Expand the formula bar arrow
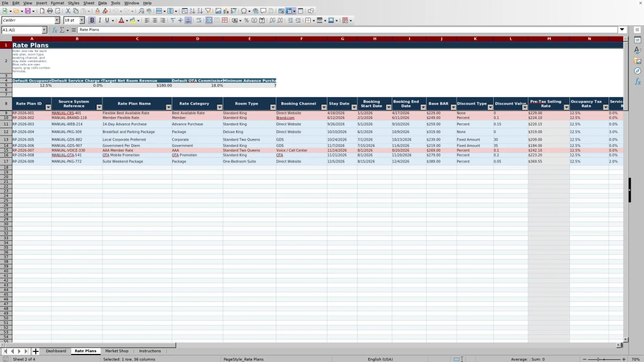Image resolution: width=644 pixels, height=362 pixels. 623,29
